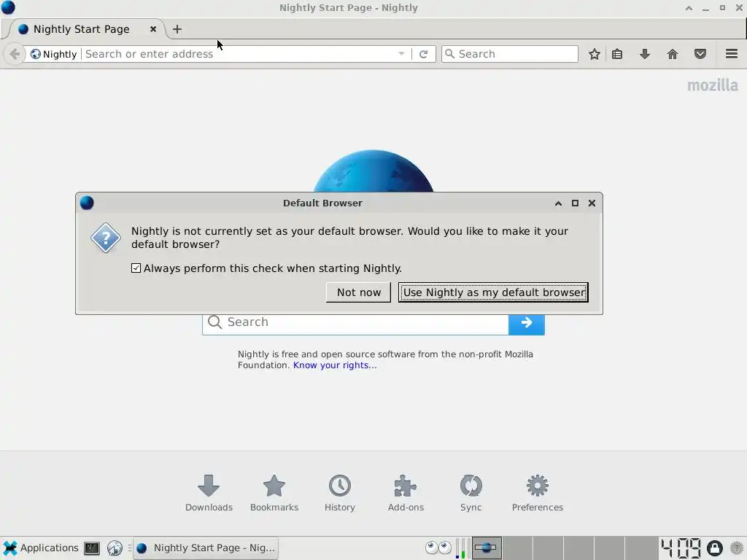Save page to Pocket
The height and width of the screenshot is (560, 747).
tap(700, 54)
